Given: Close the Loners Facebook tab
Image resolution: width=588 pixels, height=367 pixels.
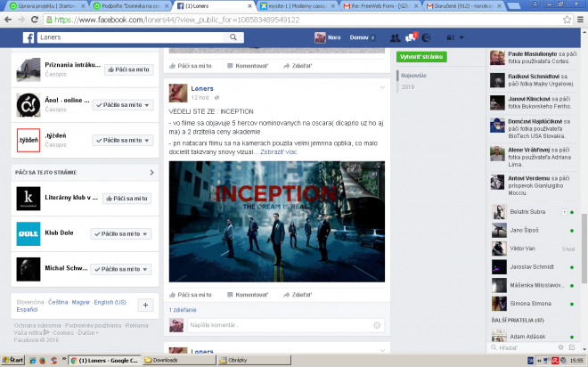Looking at the screenshot, I should coord(250,6).
